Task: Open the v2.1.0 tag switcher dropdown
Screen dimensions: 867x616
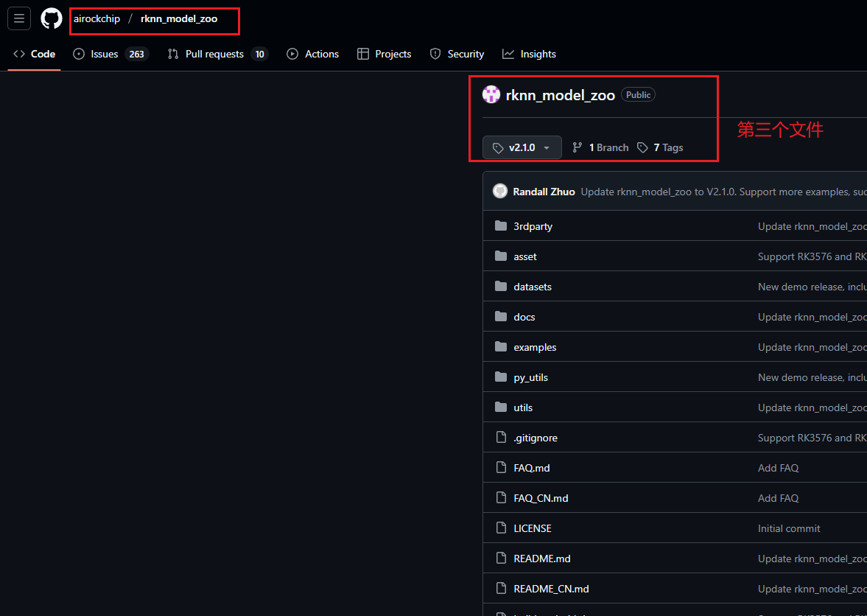Action: (x=522, y=147)
